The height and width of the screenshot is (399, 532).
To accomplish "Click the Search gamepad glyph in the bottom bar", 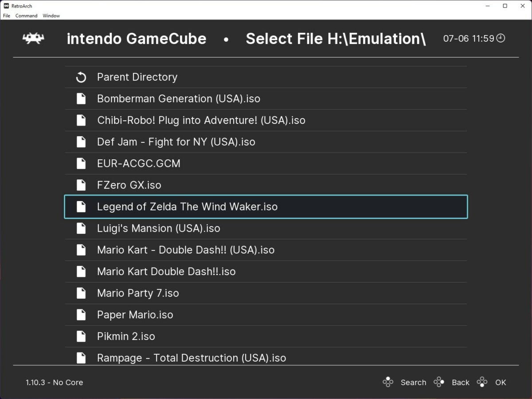I will pyautogui.click(x=388, y=382).
